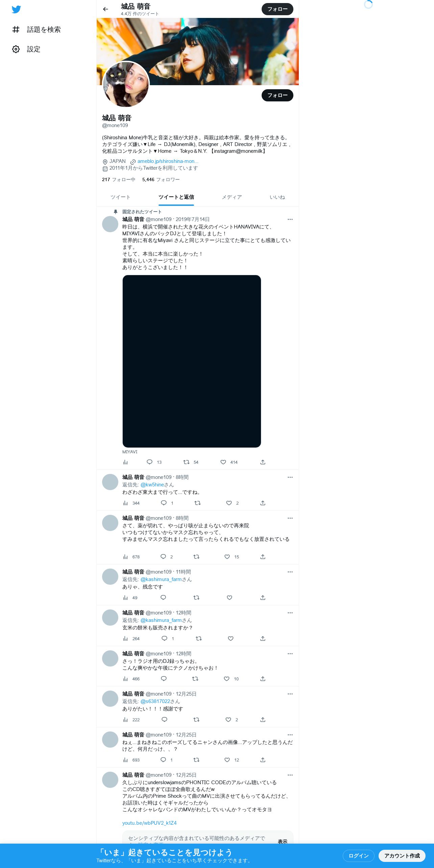View analytics of tweet with 678 views
434x868 pixels.
click(125, 557)
